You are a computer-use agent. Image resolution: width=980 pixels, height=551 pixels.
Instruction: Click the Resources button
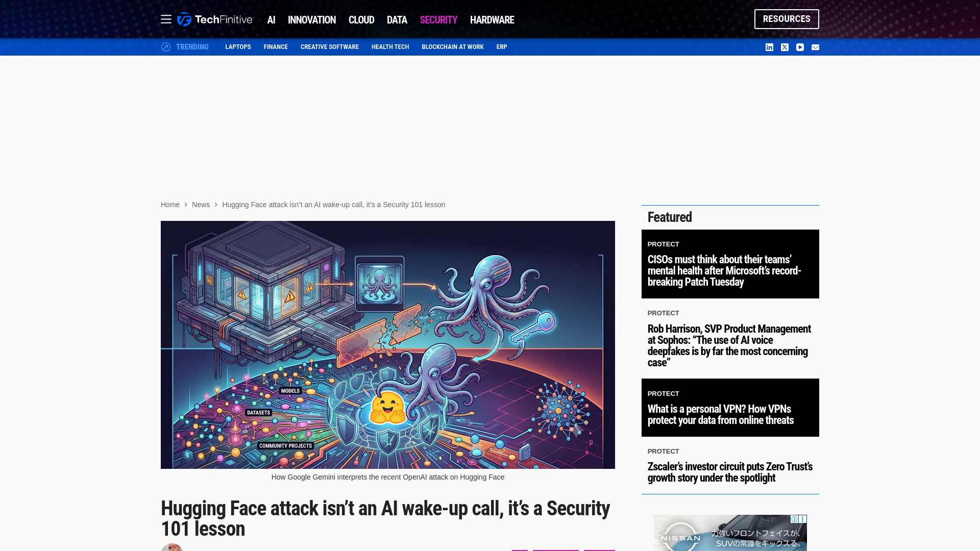coord(787,19)
